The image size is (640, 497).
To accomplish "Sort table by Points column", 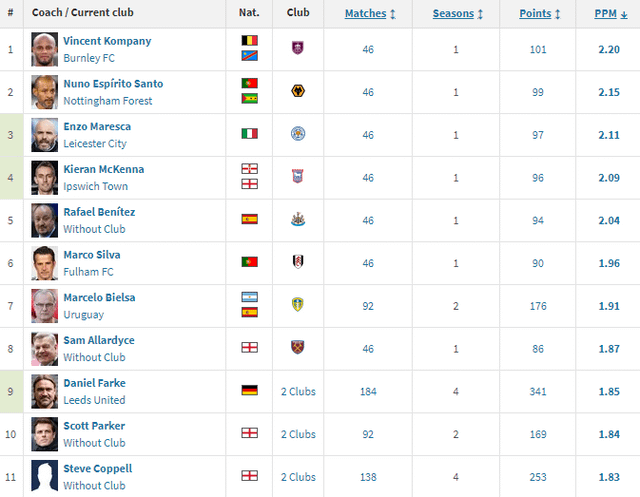I will click(x=540, y=14).
